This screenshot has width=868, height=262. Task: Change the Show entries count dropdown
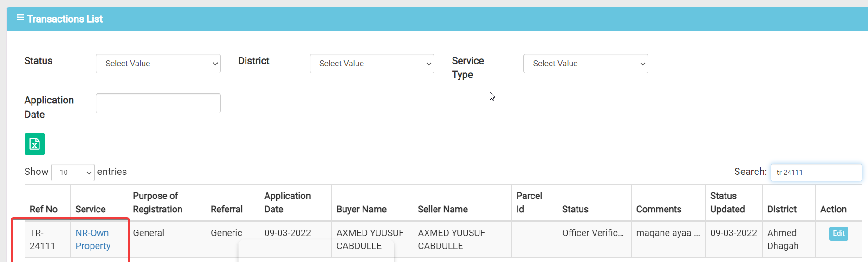click(73, 173)
